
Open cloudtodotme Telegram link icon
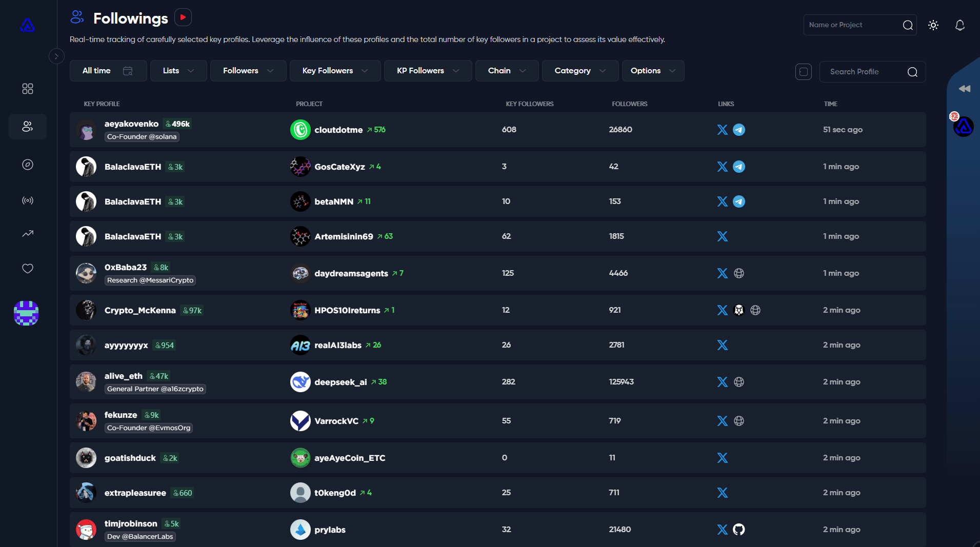(738, 130)
